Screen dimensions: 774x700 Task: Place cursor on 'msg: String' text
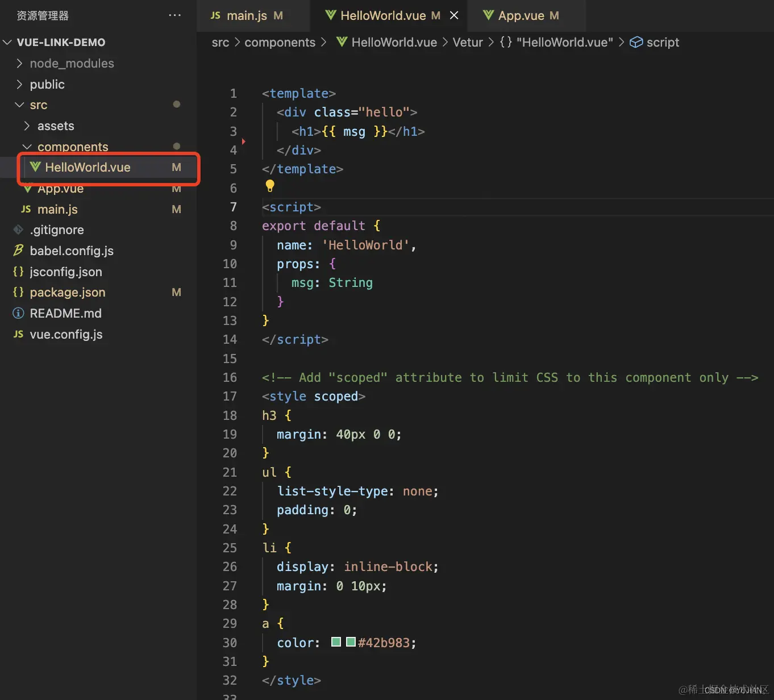(332, 283)
